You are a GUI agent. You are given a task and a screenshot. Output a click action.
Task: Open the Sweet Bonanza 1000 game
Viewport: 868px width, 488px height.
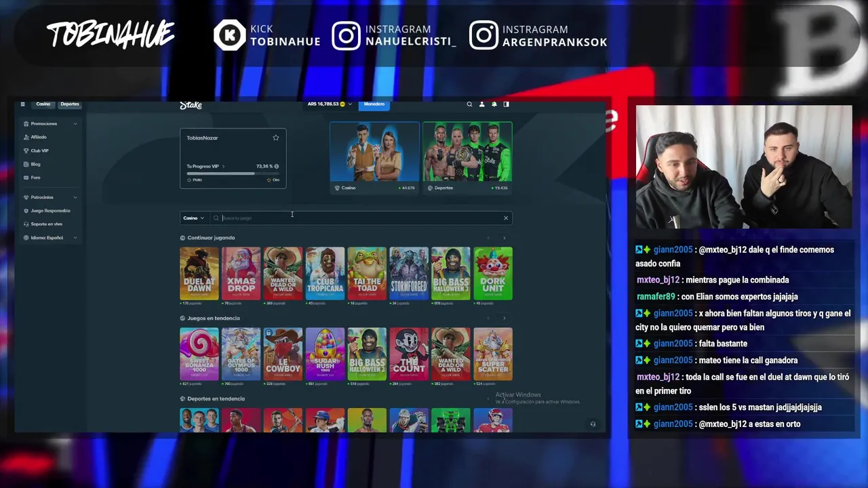[x=199, y=354]
